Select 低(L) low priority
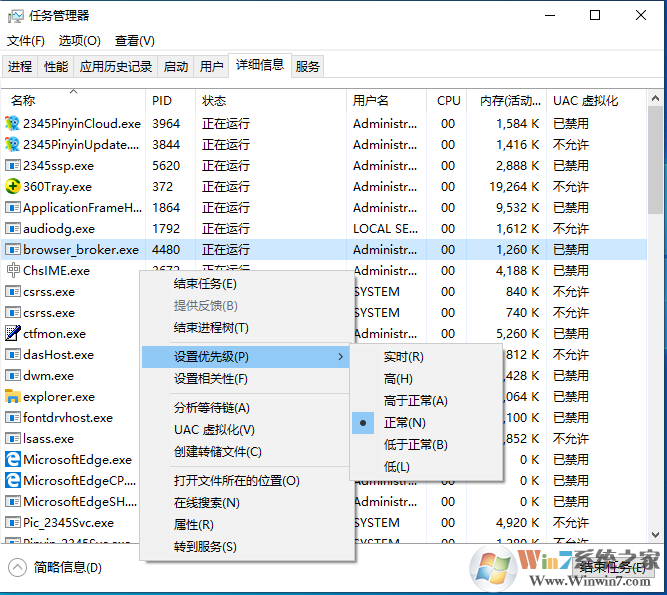 coord(426,467)
